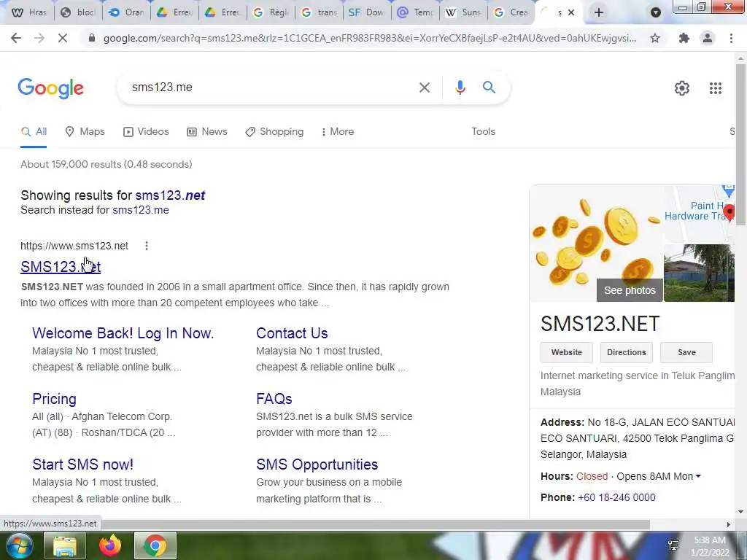Click the blue search magnifier icon
This screenshot has width=747, height=560.
tap(489, 87)
